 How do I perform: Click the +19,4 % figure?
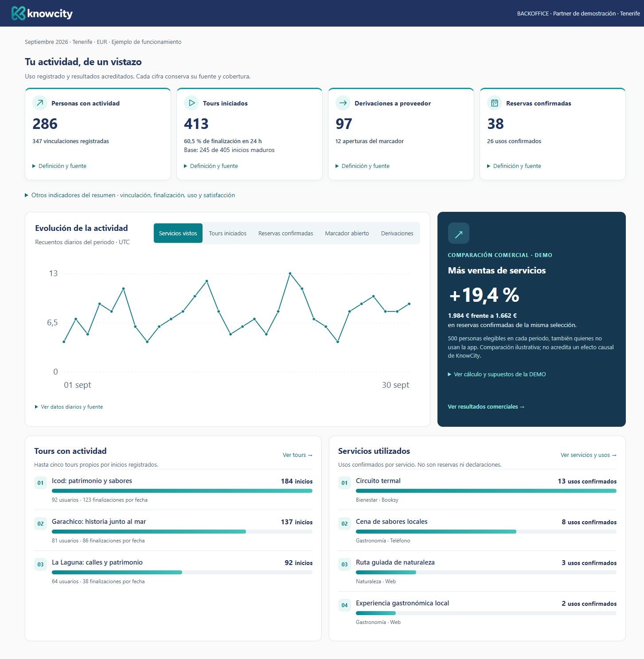coord(484,295)
